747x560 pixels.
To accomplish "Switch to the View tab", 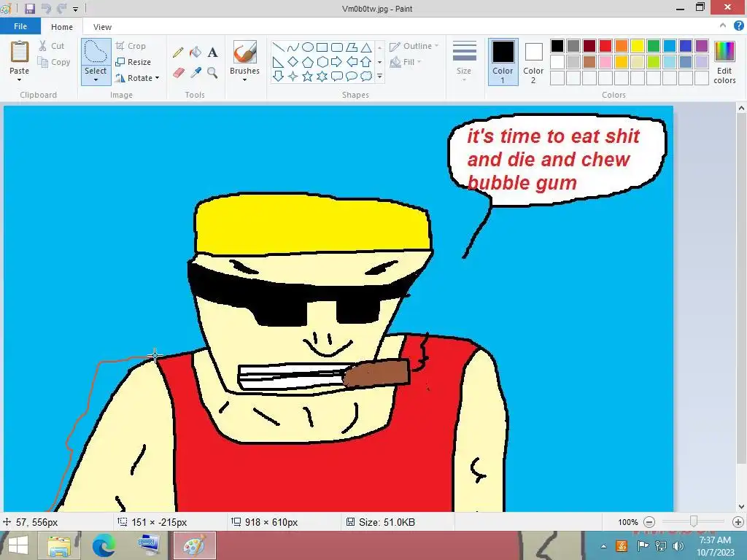I will point(102,27).
